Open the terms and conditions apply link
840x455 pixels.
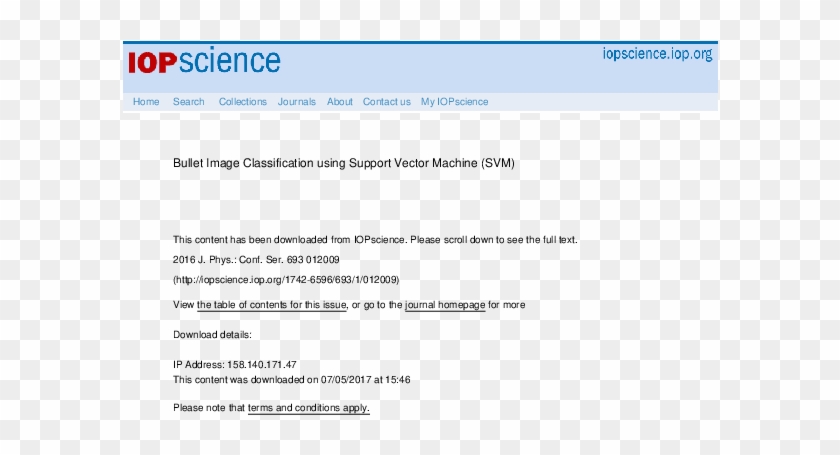pyautogui.click(x=308, y=408)
